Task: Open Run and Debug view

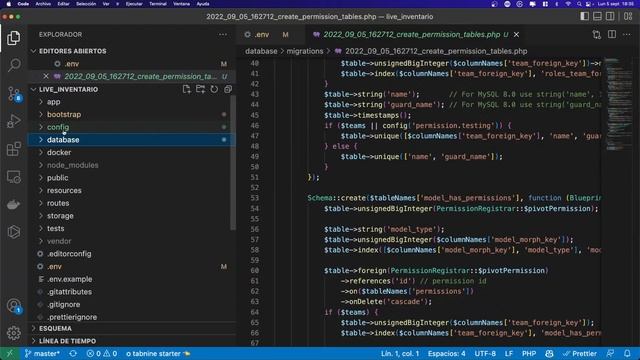Action: point(13,121)
